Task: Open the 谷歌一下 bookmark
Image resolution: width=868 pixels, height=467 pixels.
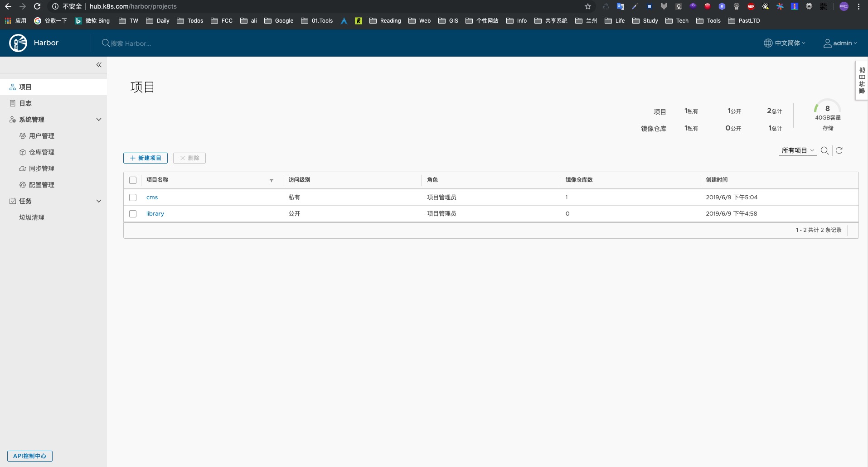Action: pyautogui.click(x=50, y=21)
